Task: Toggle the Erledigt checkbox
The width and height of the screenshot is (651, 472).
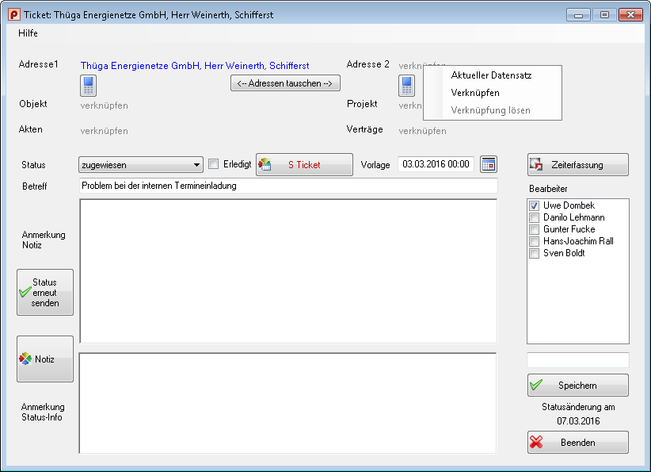Action: 213,164
